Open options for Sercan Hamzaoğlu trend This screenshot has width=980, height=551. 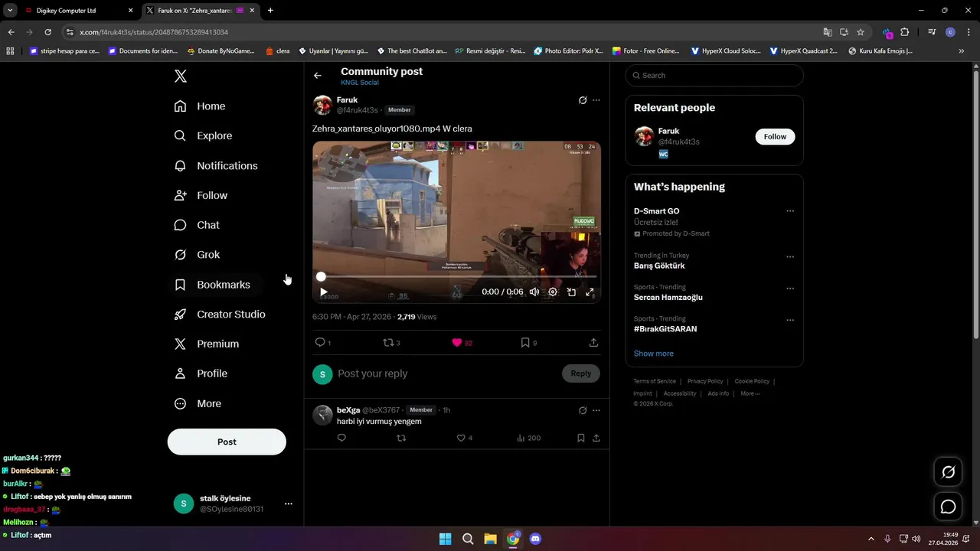[x=790, y=289]
